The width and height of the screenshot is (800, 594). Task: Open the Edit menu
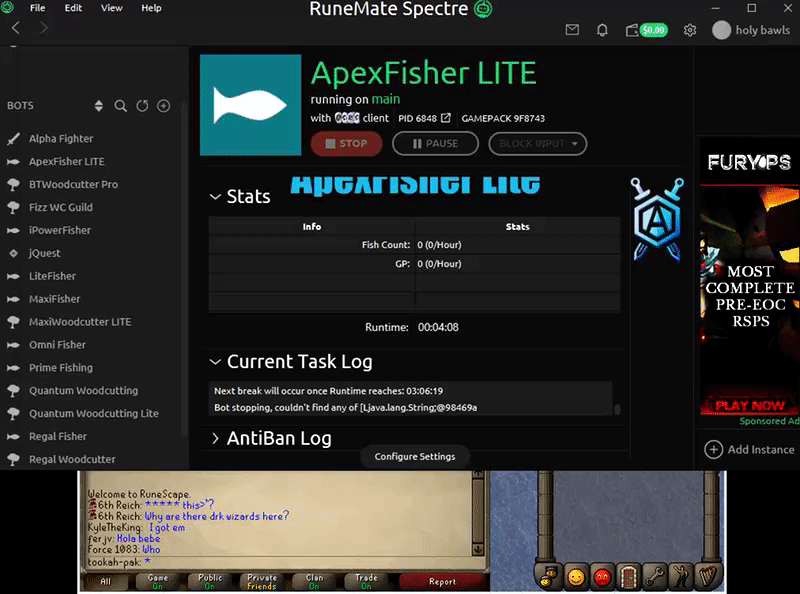[73, 8]
